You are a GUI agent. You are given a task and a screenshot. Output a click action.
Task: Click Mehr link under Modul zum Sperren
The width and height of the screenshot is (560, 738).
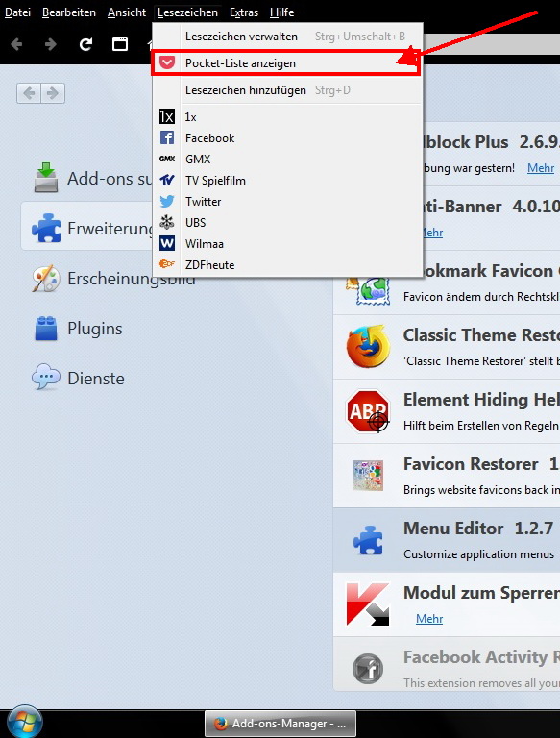click(429, 619)
